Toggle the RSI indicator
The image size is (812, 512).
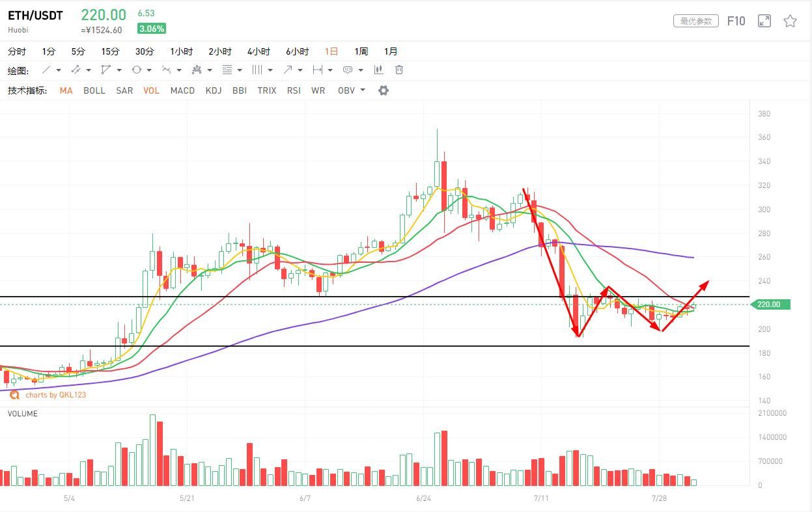(294, 90)
